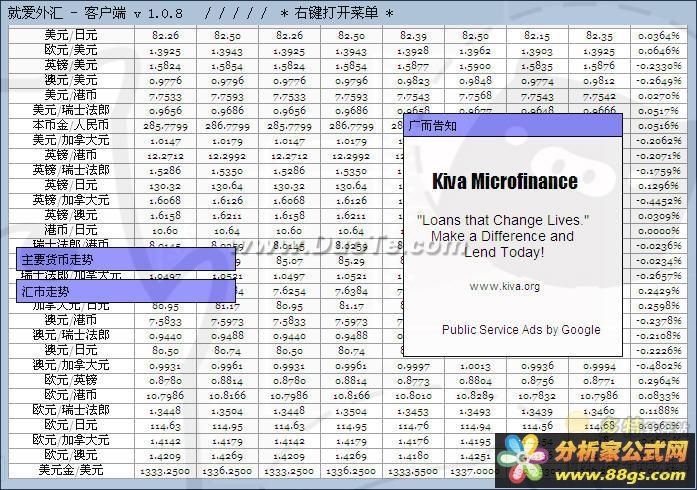This screenshot has width=697, height=490.
Task: Click the 1333.5500 cell in 美元金/美元 row
Action: [x=413, y=471]
